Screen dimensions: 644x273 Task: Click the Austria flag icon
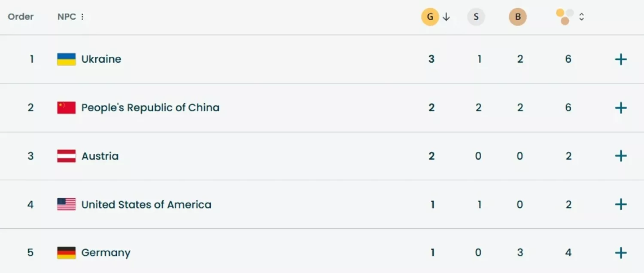67,156
